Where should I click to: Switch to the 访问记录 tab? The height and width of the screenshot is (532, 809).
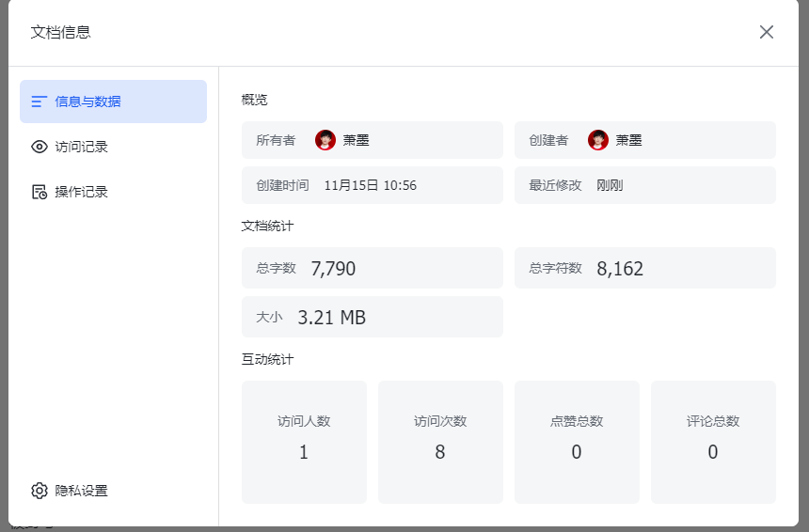pyautogui.click(x=81, y=147)
